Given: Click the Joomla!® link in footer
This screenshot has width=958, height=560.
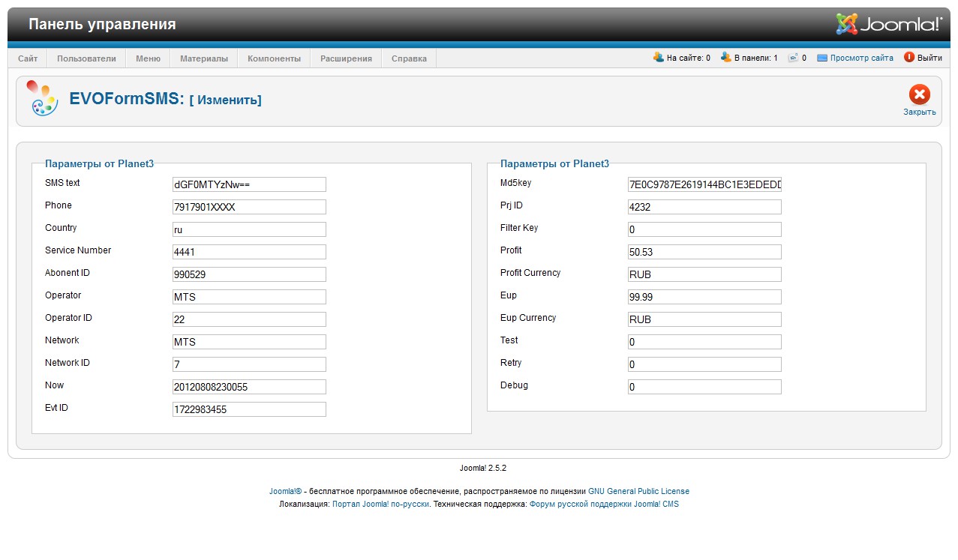Looking at the screenshot, I should [285, 492].
